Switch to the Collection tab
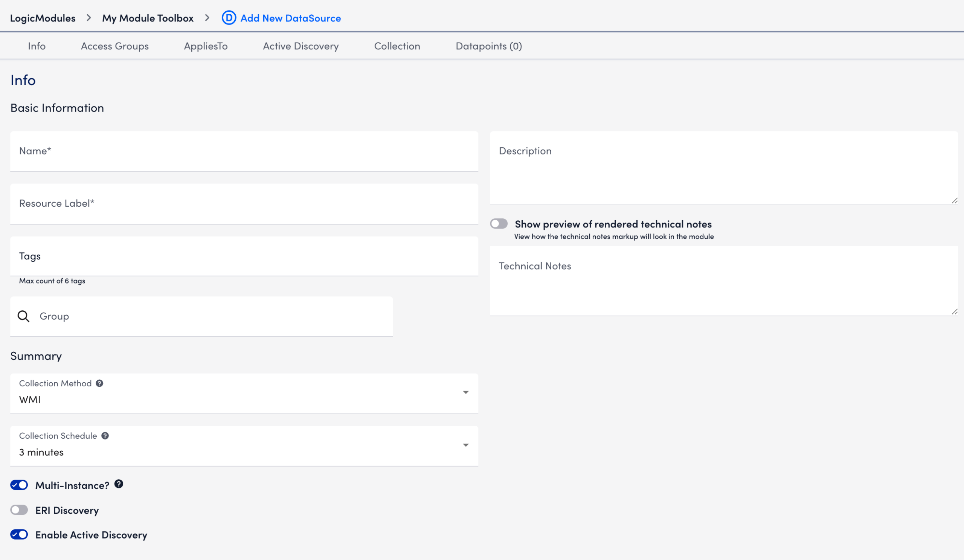 pos(397,46)
